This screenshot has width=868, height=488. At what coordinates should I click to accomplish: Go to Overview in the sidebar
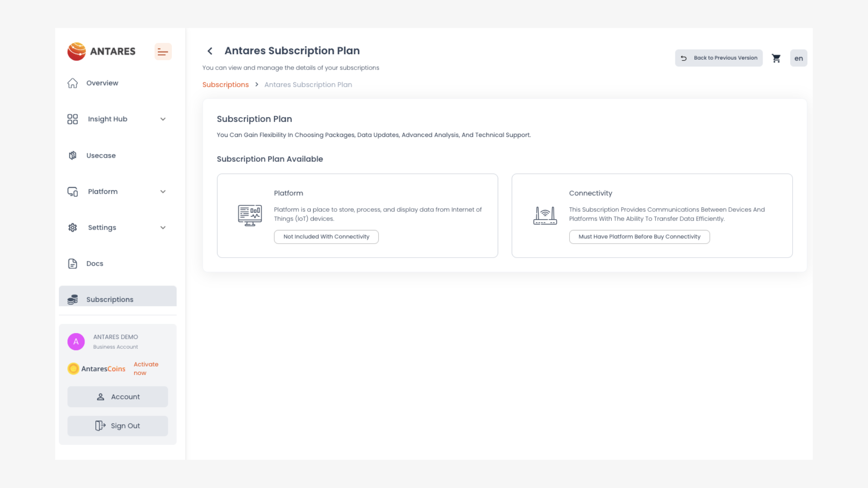click(x=102, y=83)
